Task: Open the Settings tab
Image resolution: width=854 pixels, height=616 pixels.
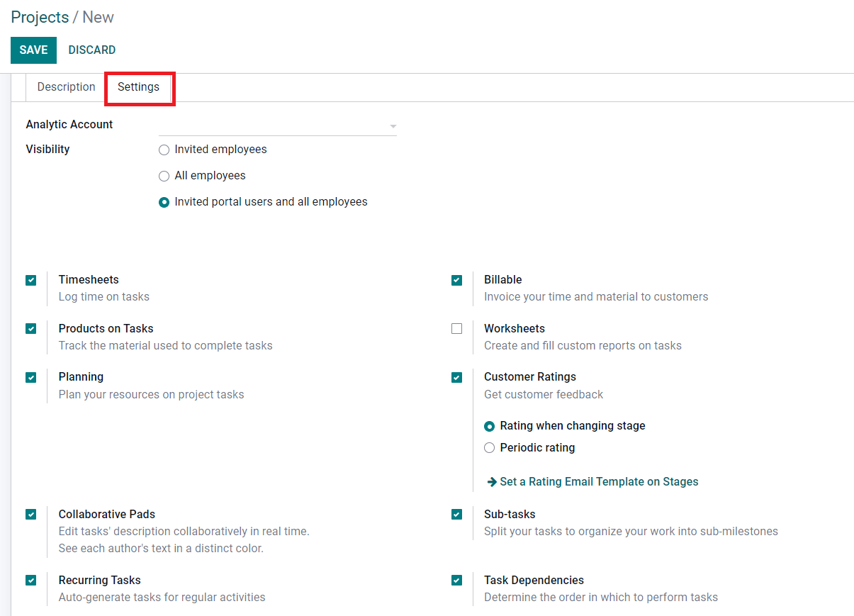Action: coord(139,87)
